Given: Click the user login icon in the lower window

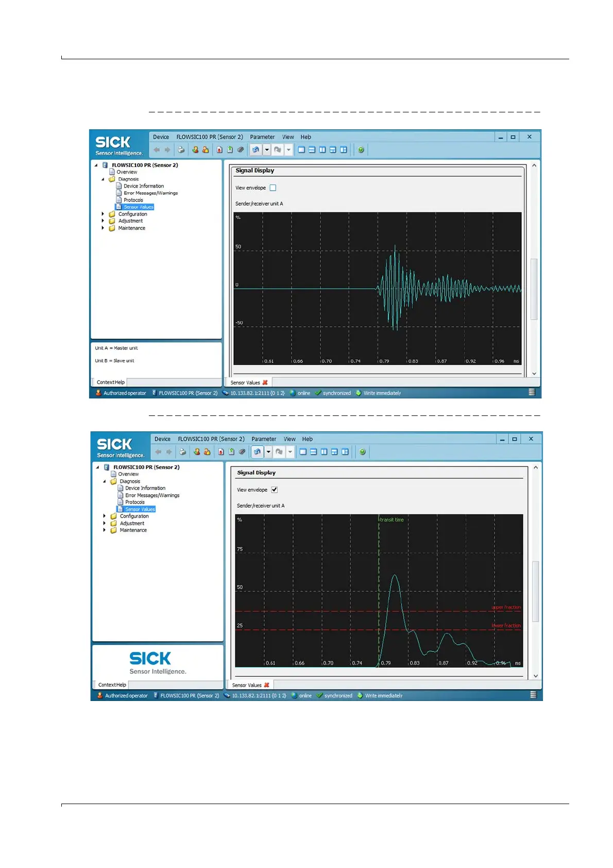Looking at the screenshot, I should pyautogui.click(x=197, y=452).
